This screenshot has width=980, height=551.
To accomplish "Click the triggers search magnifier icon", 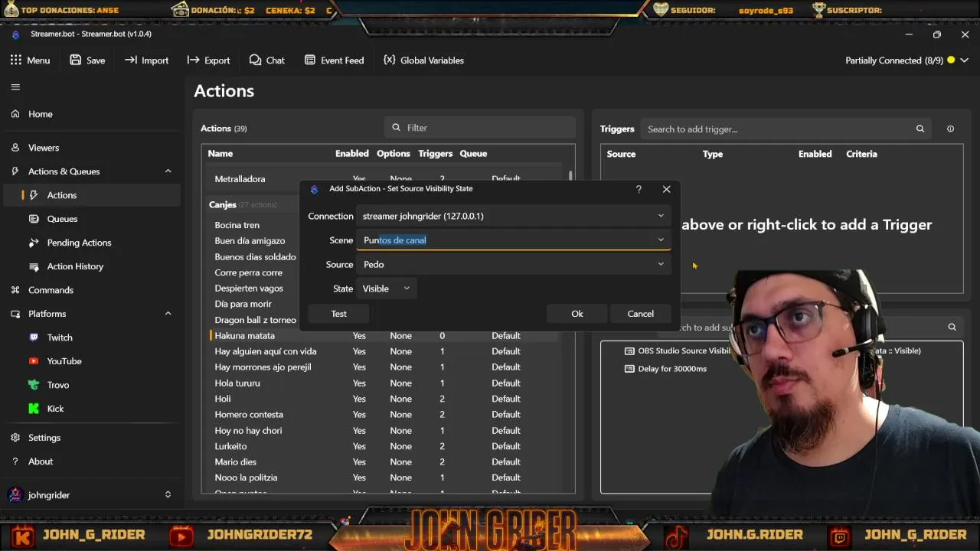I will (x=920, y=129).
